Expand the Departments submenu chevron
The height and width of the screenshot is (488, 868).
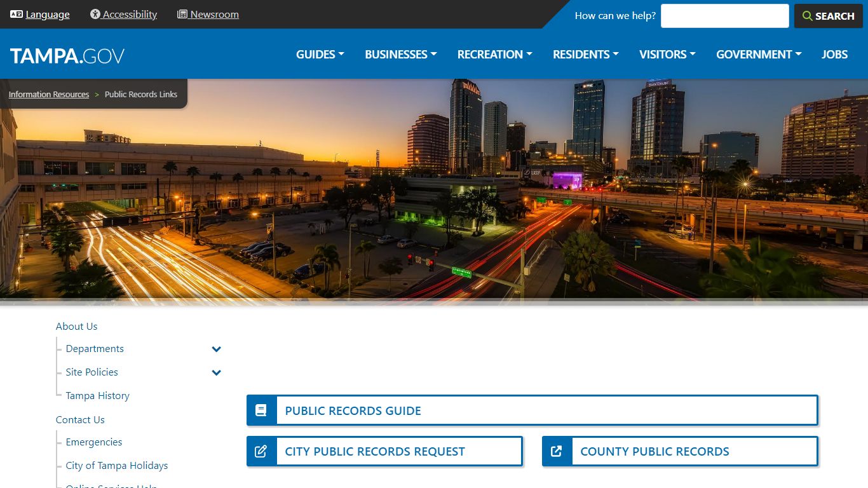(x=216, y=349)
